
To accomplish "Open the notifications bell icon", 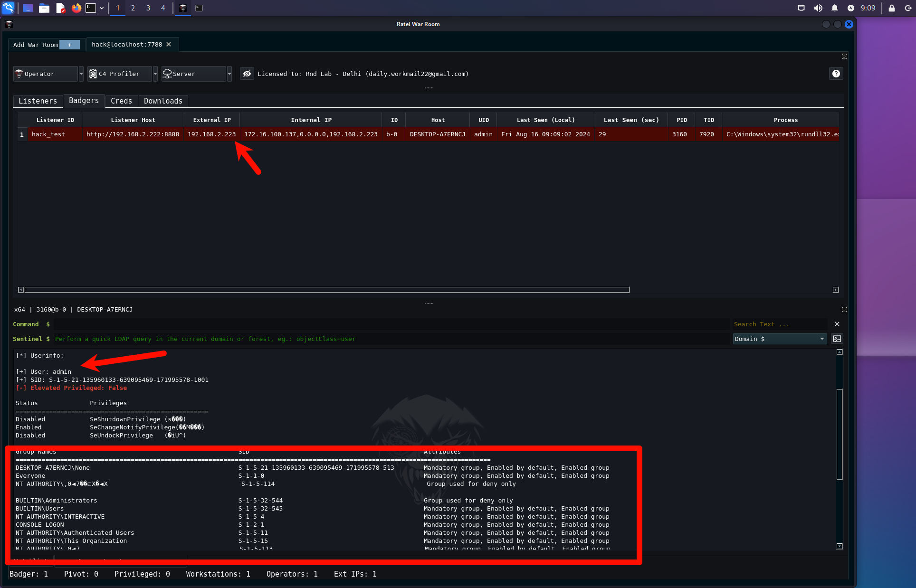I will point(835,8).
